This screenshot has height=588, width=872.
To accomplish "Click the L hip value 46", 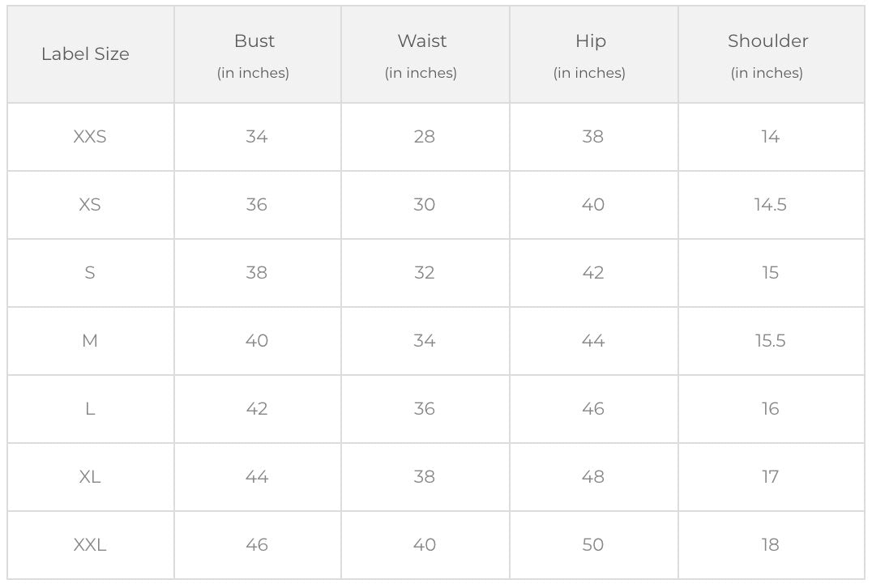I will (x=593, y=409).
